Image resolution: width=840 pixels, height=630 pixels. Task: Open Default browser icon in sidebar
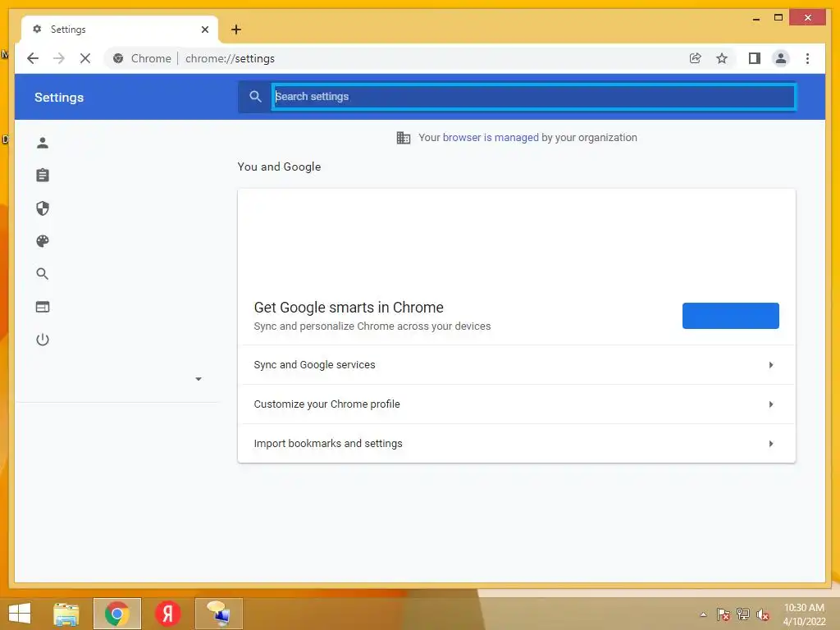coord(43,307)
